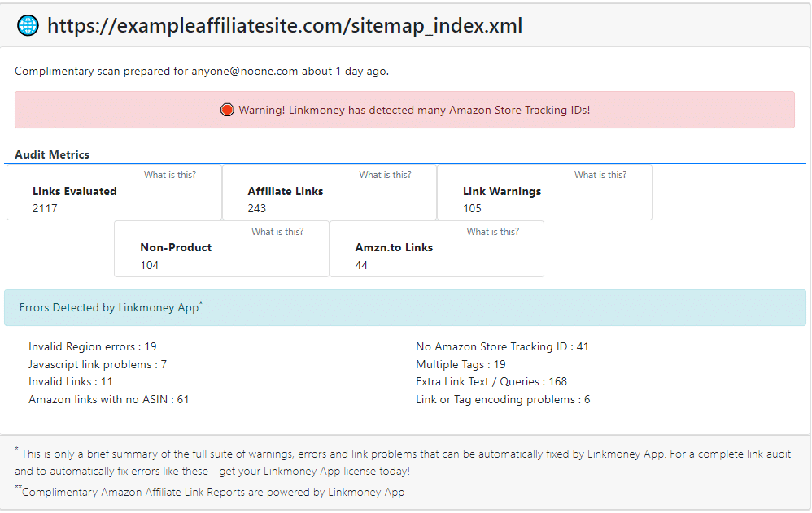Click the 'Complimentary scan prepared for' line
Viewport: 812px width, 513px height.
click(202, 71)
